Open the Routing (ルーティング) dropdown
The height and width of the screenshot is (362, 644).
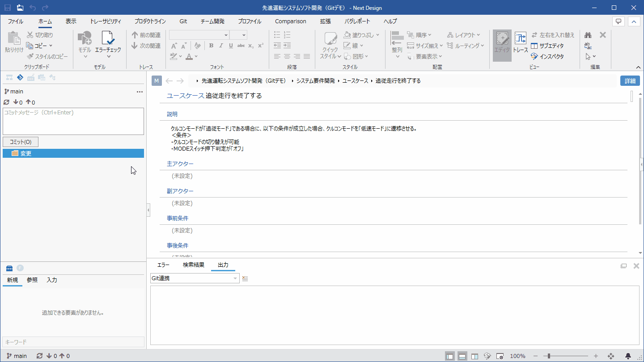click(483, 46)
